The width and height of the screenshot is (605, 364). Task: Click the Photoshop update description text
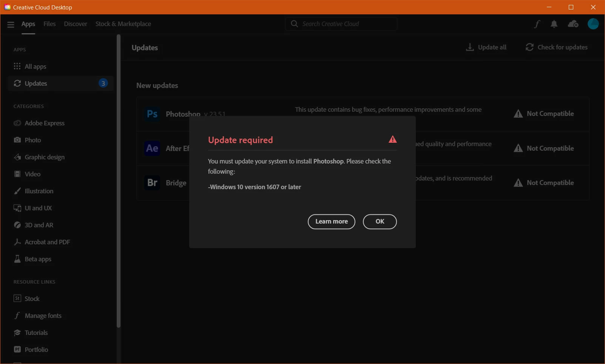pos(388,110)
